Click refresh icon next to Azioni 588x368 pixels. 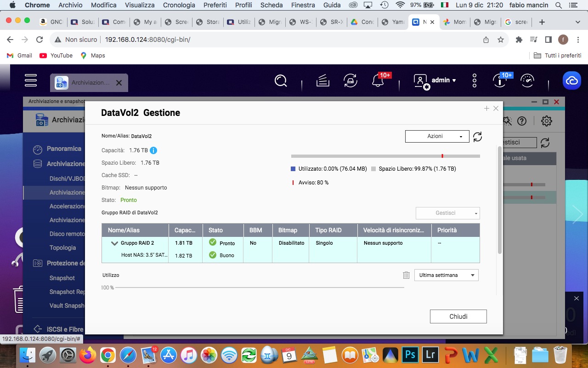[477, 137]
